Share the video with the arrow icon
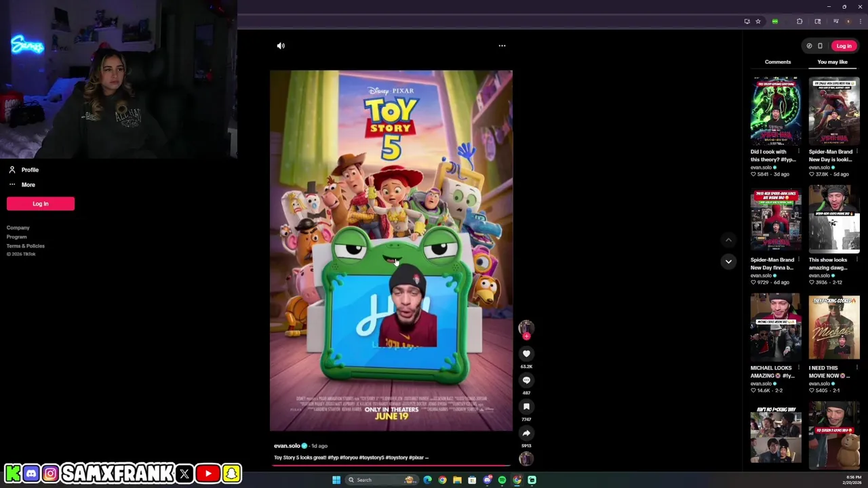This screenshot has width=868, height=488. click(x=526, y=433)
